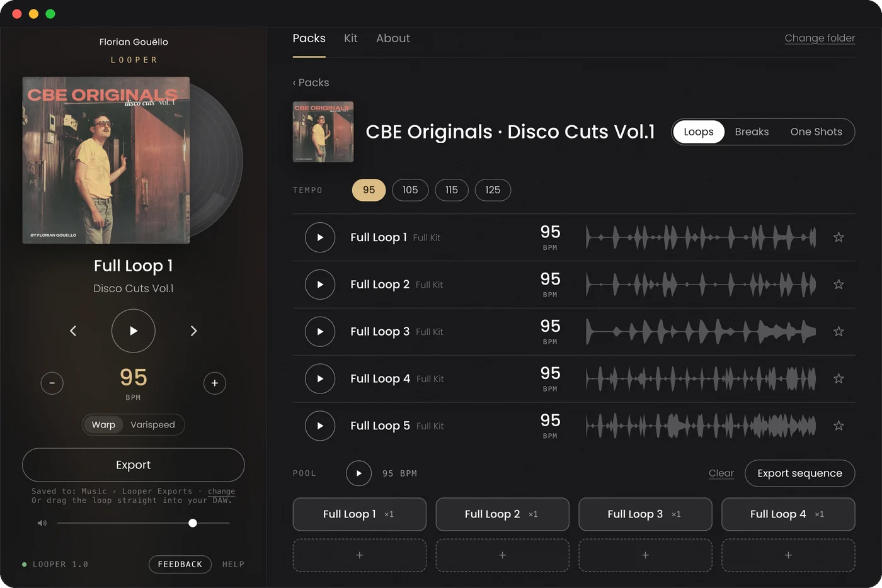This screenshot has height=588, width=882.
Task: Skip to next loop with right chevron
Action: 193,331
